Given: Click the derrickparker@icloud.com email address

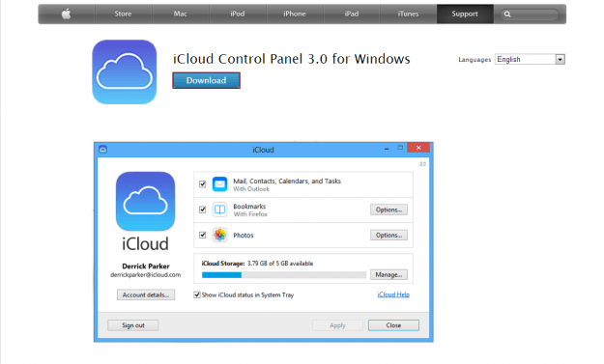Looking at the screenshot, I should click(x=146, y=275).
